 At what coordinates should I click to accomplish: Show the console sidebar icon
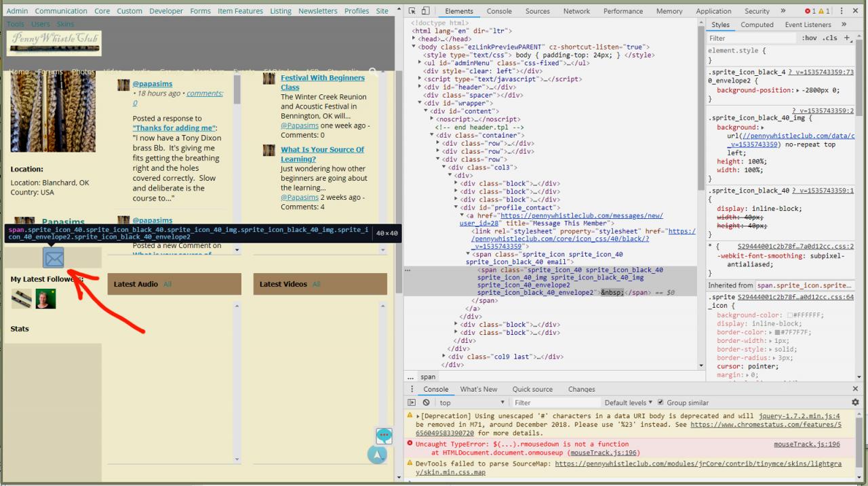pos(412,403)
